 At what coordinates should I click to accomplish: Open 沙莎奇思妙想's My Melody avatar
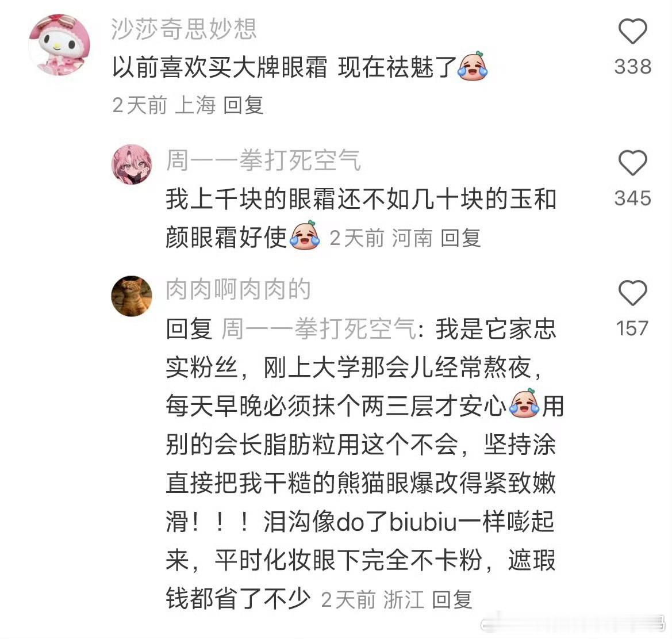[60, 45]
